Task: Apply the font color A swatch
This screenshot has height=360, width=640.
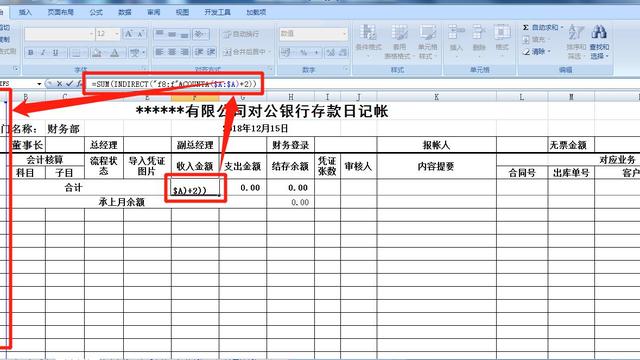Action: (115, 52)
